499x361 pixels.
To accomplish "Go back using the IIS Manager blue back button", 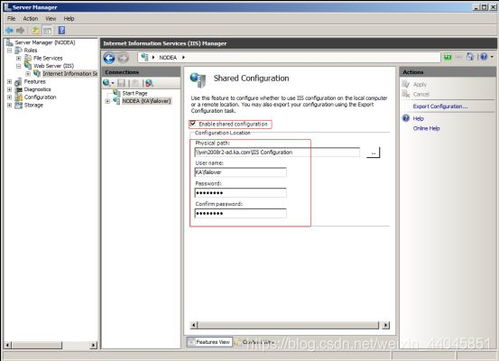I will [x=109, y=58].
